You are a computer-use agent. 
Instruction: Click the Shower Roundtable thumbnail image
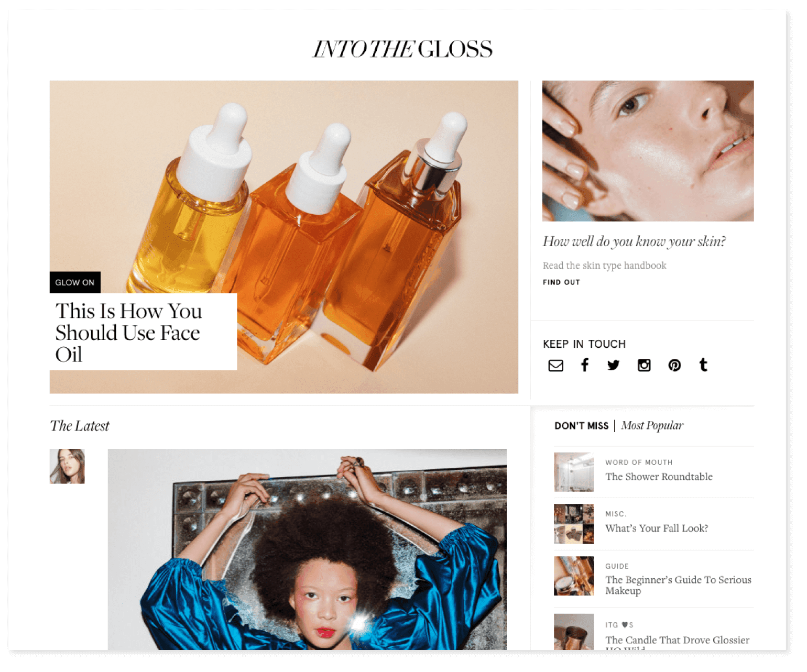[x=574, y=472]
